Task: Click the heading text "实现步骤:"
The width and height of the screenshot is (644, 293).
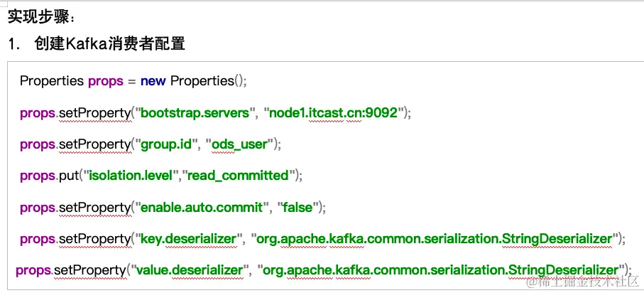Action: click(x=41, y=17)
